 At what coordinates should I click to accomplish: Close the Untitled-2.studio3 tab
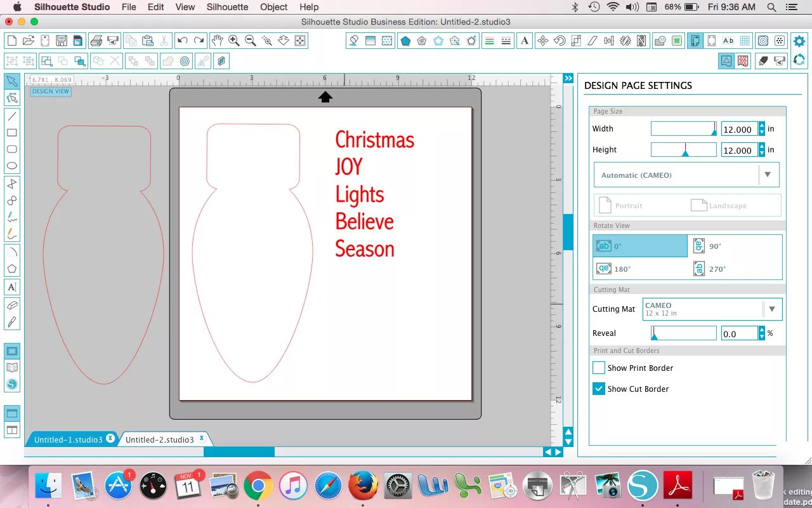pyautogui.click(x=202, y=438)
